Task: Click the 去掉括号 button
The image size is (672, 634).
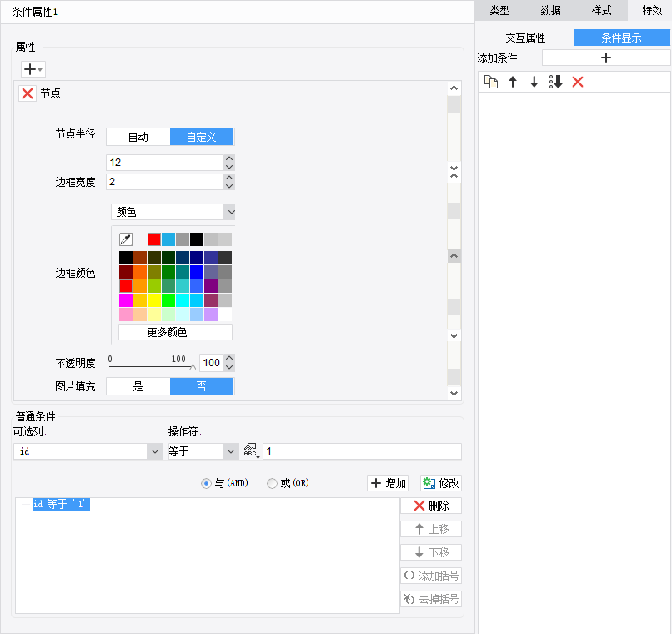Action: click(x=431, y=599)
